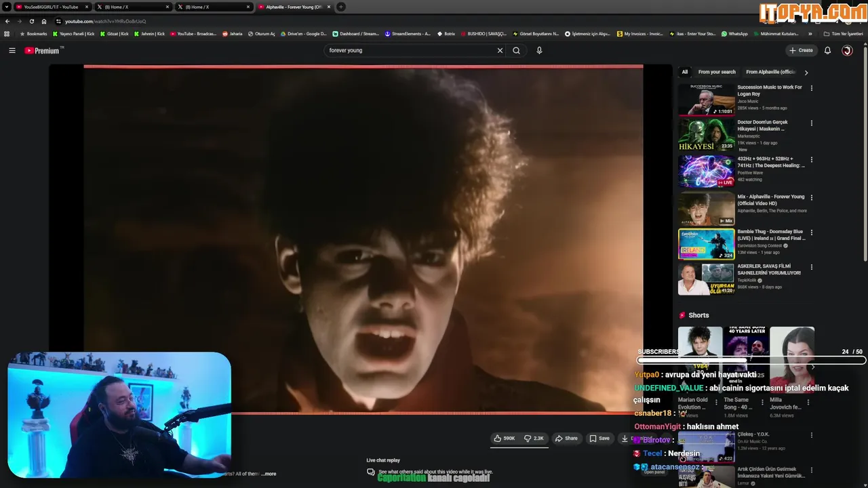Open the Drive'ım - Google Drive bookmark

pos(303,33)
